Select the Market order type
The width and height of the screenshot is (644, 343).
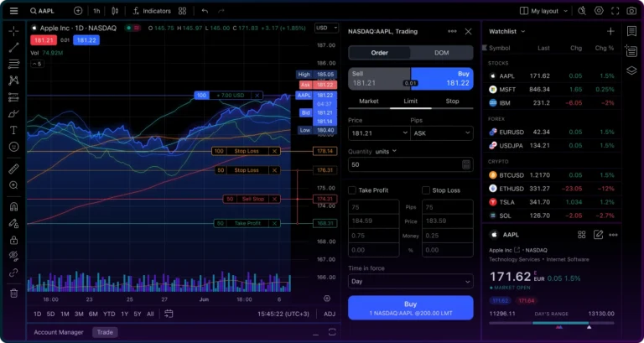(369, 101)
